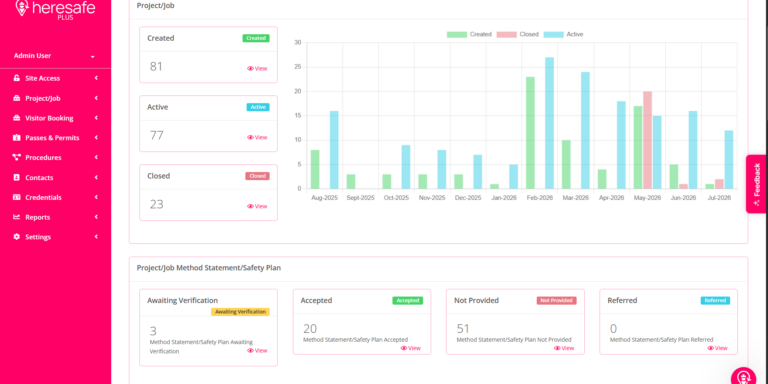
Task: View the Active projects list
Action: (x=257, y=138)
